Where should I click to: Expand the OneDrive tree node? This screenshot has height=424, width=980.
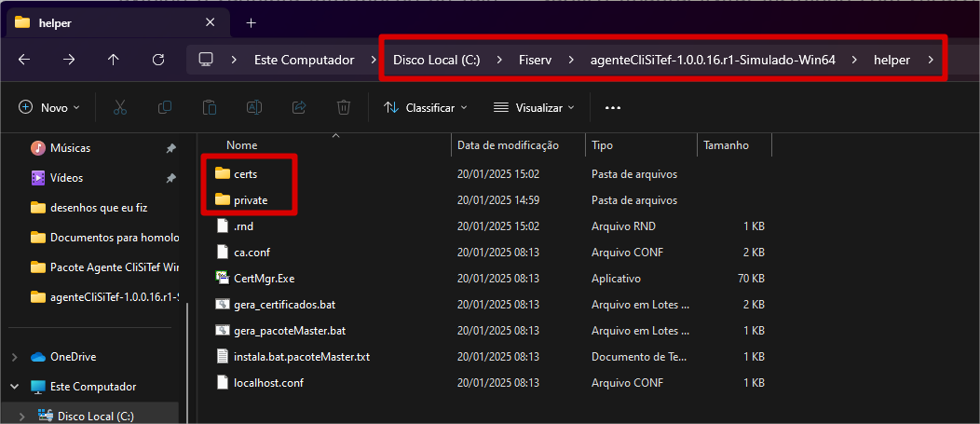(14, 357)
